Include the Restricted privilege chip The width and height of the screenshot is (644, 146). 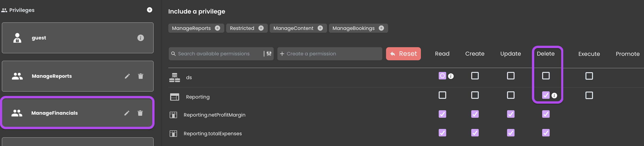[x=261, y=28]
